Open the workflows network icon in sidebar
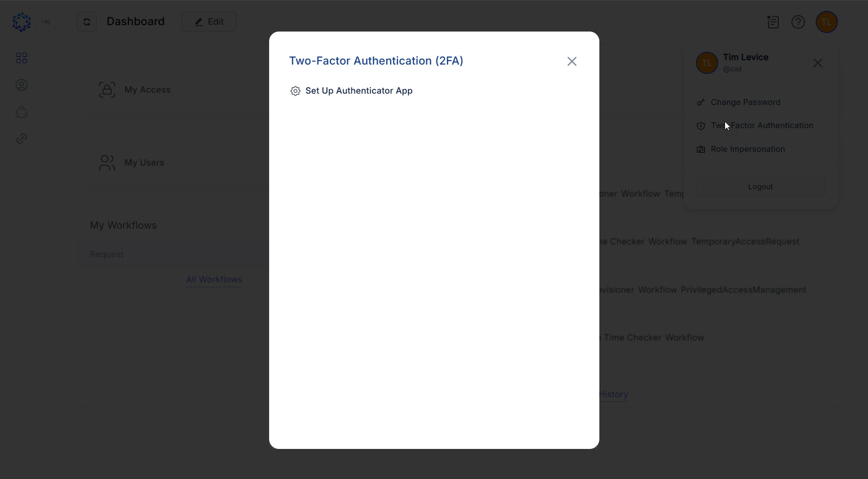The width and height of the screenshot is (868, 479). [21, 112]
